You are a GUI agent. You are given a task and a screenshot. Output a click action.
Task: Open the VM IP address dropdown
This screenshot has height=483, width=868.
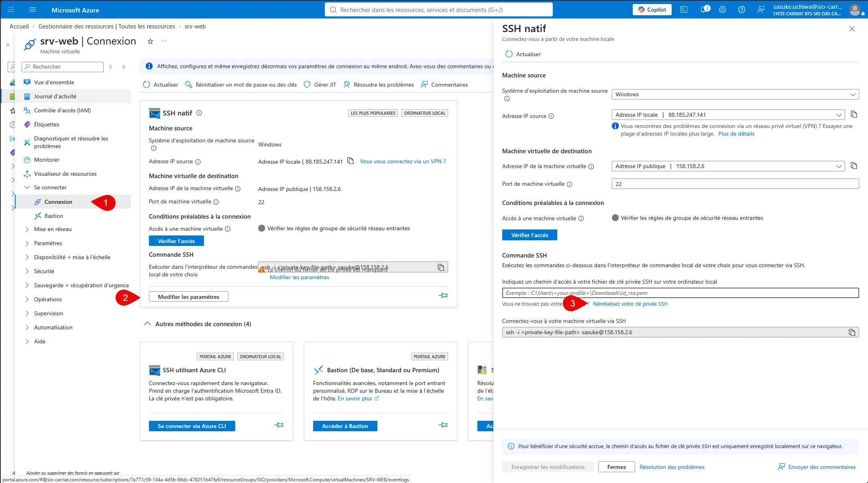click(x=728, y=166)
